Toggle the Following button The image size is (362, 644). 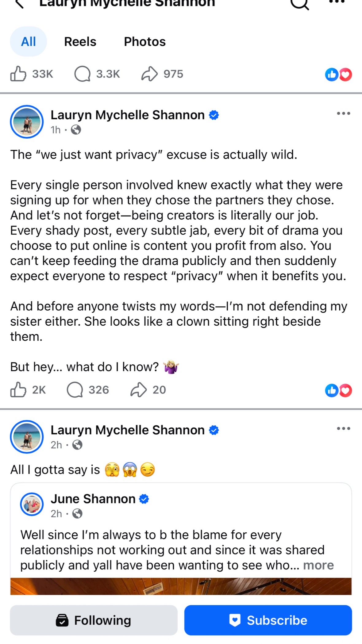[x=94, y=620]
